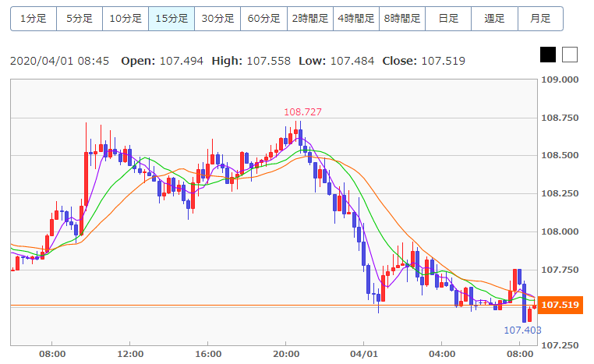Click the 107.250 price axis label

point(560,345)
